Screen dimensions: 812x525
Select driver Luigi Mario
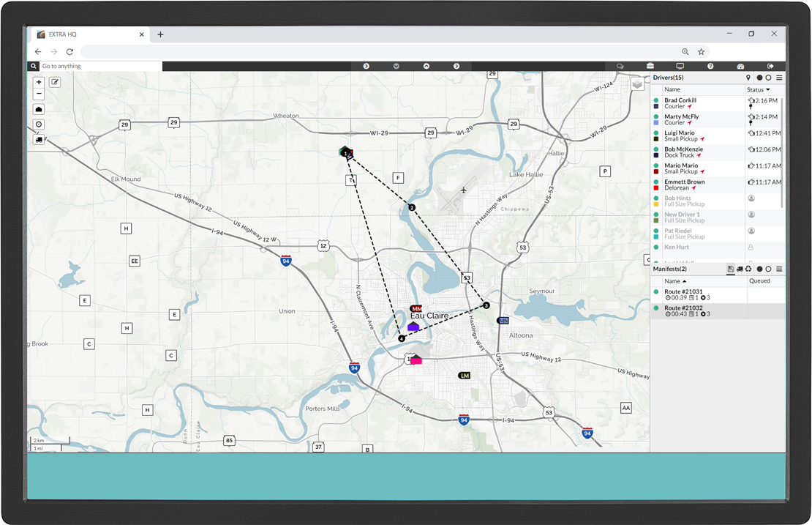point(716,135)
